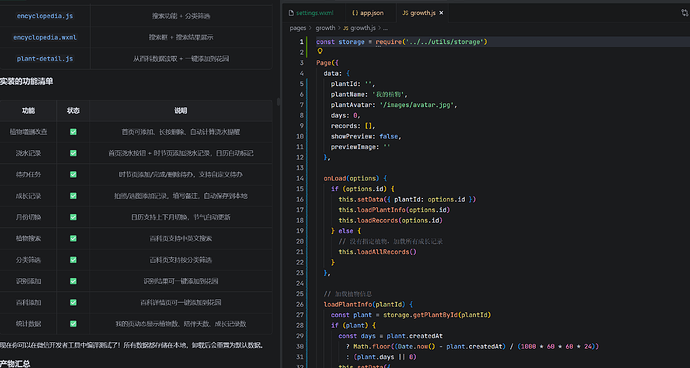The width and height of the screenshot is (690, 368).
Task: Click the 'showPreview: false' line
Action: pos(366,136)
